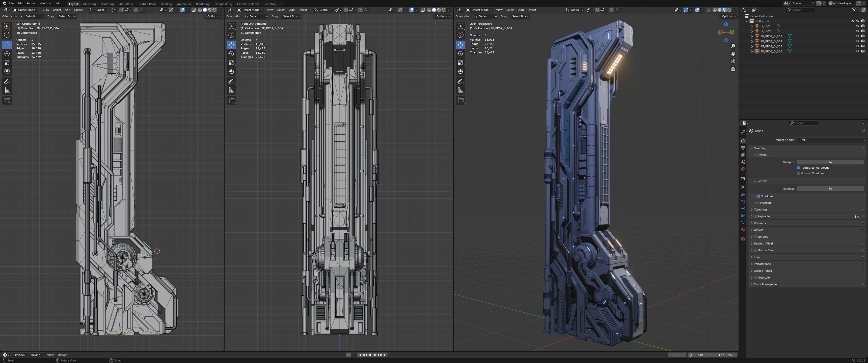
Task: Switch to the Shading workspace tab
Action: click(166, 4)
